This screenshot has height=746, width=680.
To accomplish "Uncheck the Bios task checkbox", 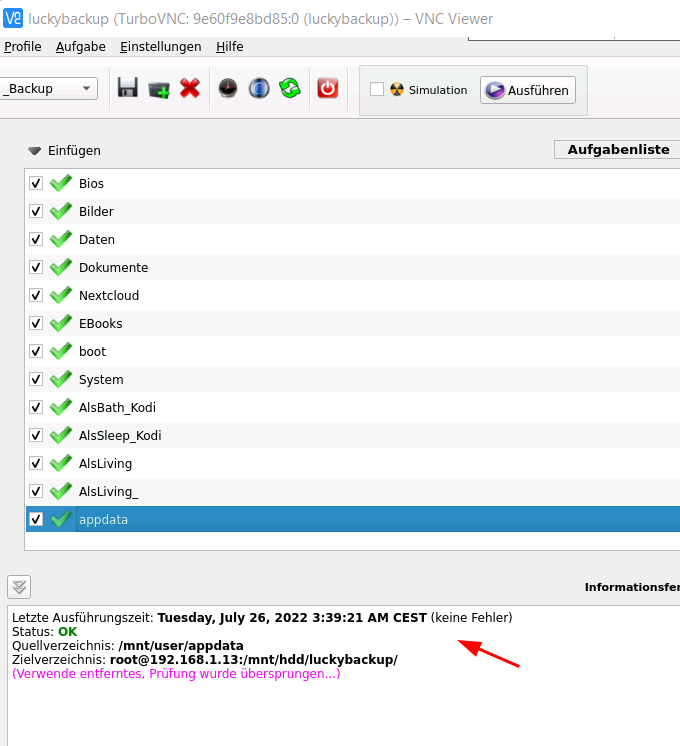I will coord(36,184).
